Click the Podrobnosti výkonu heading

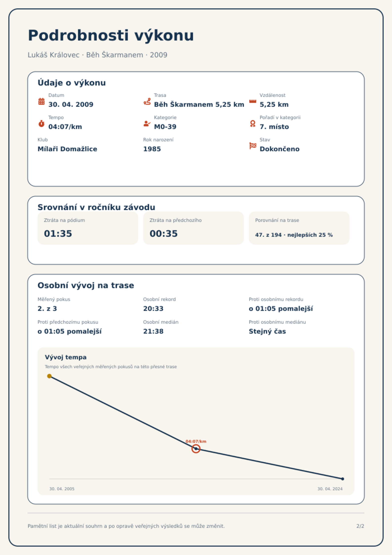click(x=111, y=35)
